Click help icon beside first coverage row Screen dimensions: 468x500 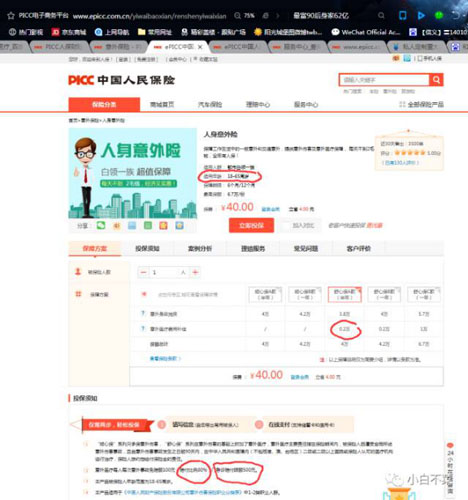pos(143,313)
